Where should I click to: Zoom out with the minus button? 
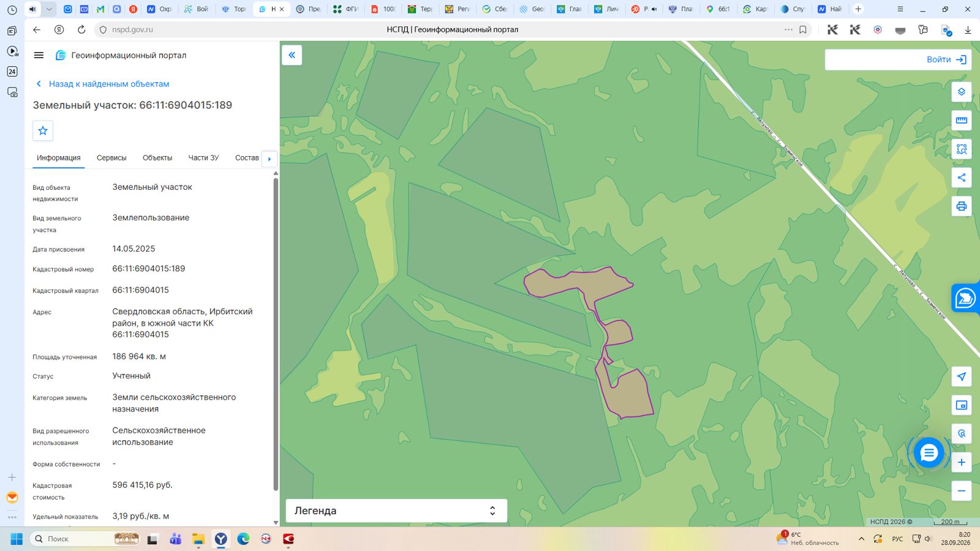[961, 490]
